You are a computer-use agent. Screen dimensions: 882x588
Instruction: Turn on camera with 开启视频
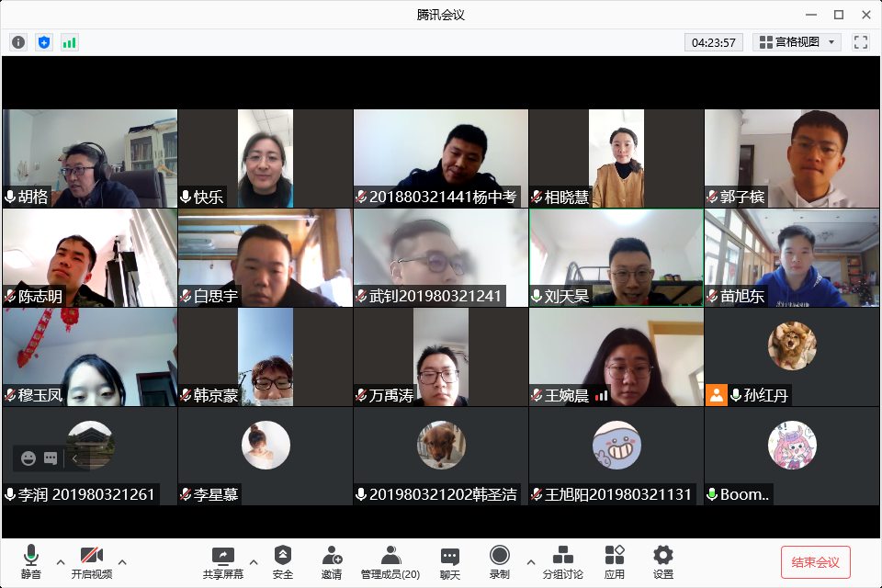tap(92, 561)
